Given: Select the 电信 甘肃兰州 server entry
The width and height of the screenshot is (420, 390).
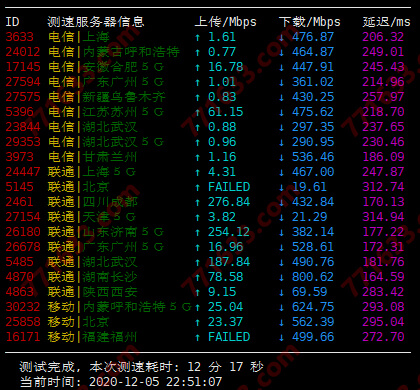Looking at the screenshot, I should [92, 157].
